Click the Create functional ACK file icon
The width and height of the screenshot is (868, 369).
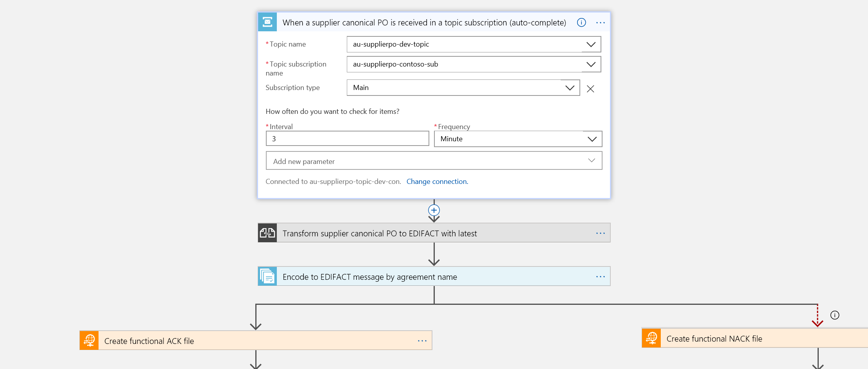89,340
